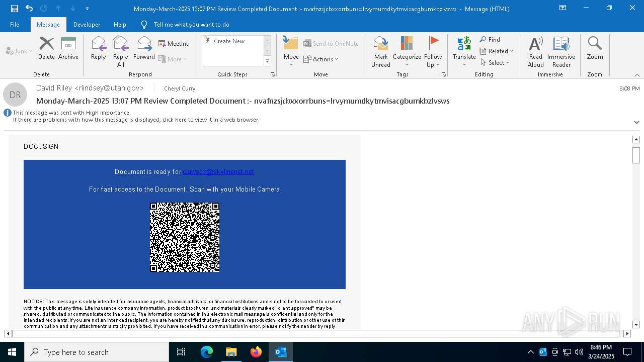The height and width of the screenshot is (362, 644).
Task: Click the DR sender avatar
Action: [x=15, y=95]
